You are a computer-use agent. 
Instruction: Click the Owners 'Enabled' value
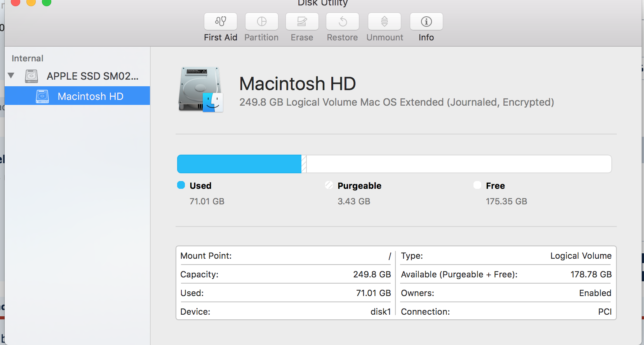[595, 293]
